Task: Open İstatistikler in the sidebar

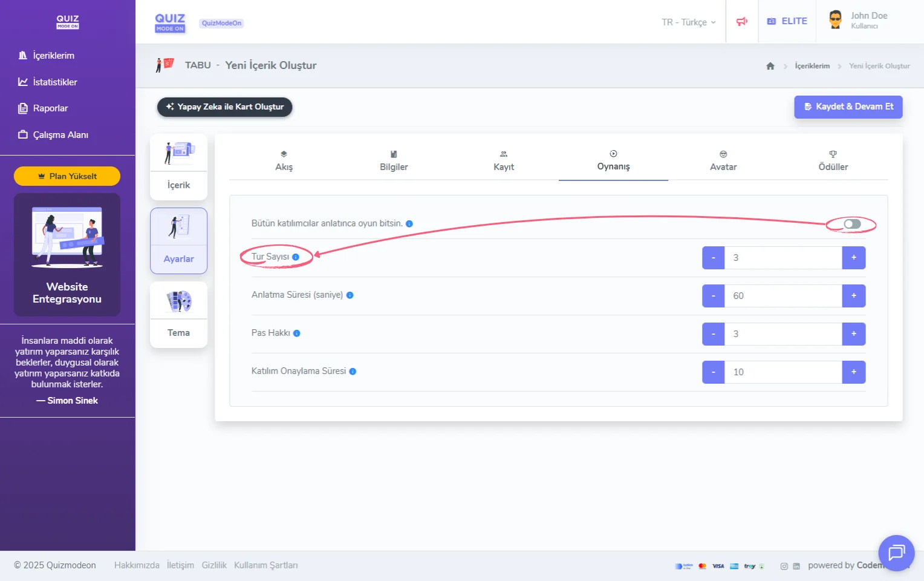Action: (54, 82)
